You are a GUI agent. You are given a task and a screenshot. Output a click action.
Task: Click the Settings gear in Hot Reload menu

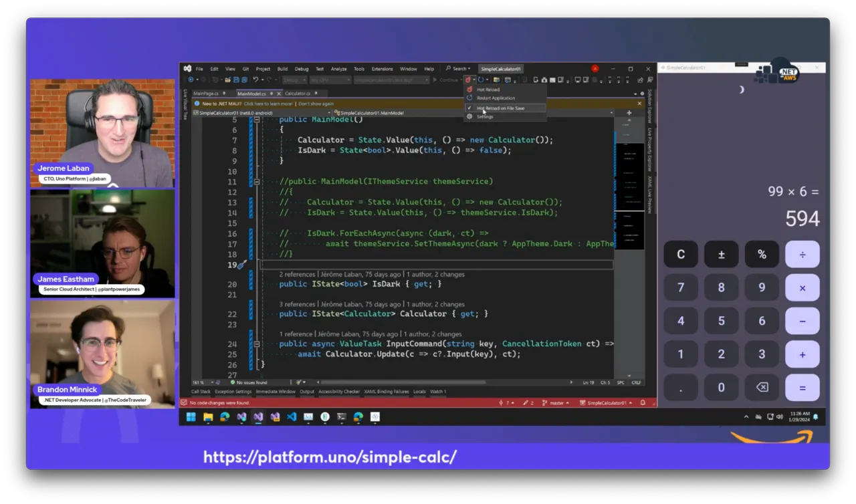pos(485,116)
